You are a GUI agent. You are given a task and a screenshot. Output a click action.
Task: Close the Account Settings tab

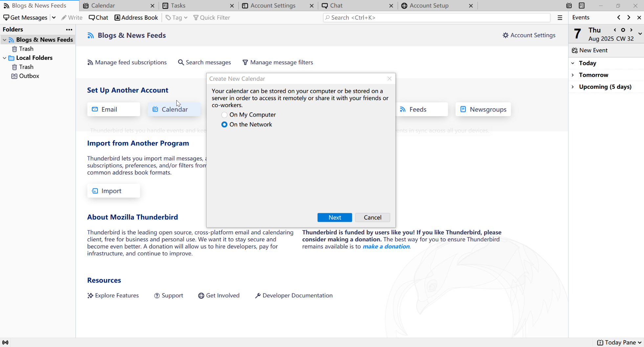point(312,6)
